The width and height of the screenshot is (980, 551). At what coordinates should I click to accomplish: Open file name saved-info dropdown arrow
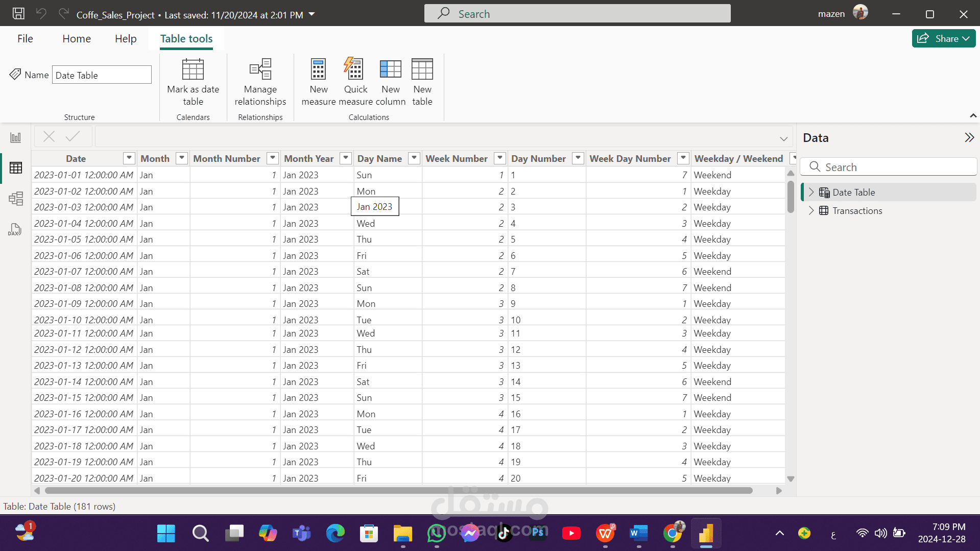[312, 14]
